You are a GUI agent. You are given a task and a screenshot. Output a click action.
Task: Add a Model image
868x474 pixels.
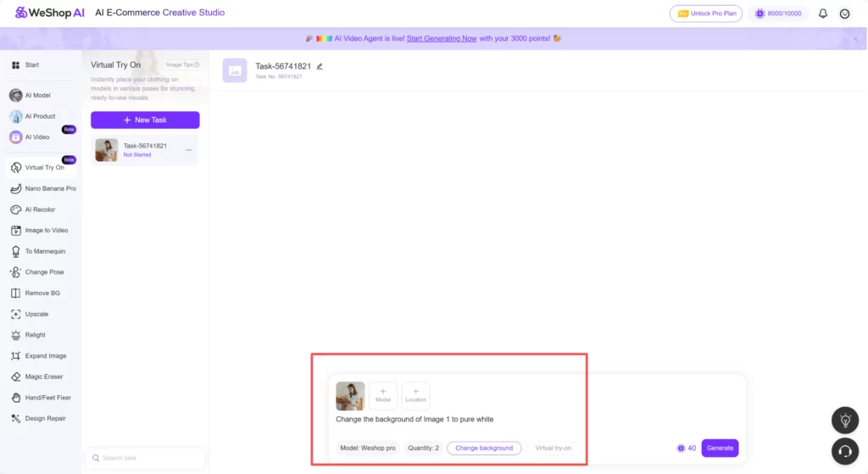tap(382, 395)
